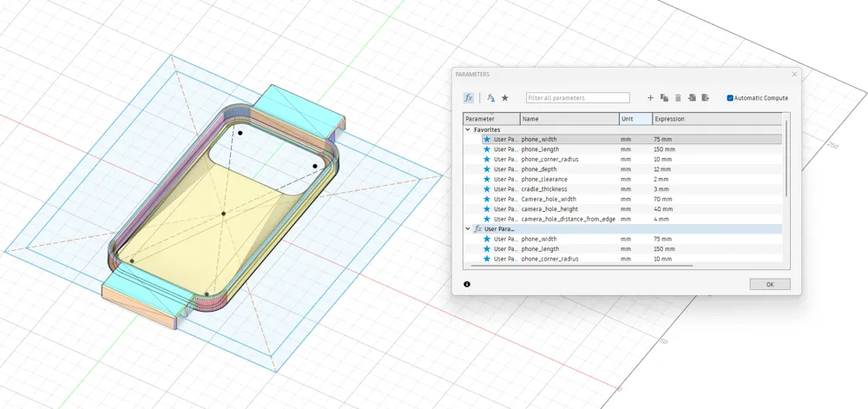The image size is (868, 409).
Task: Open the info icon in the dialog footer
Action: click(467, 284)
